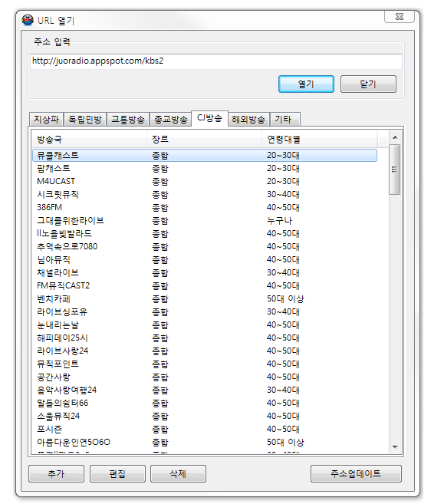The width and height of the screenshot is (444, 504).
Task: Click the URL address input field
Action: click(x=216, y=61)
